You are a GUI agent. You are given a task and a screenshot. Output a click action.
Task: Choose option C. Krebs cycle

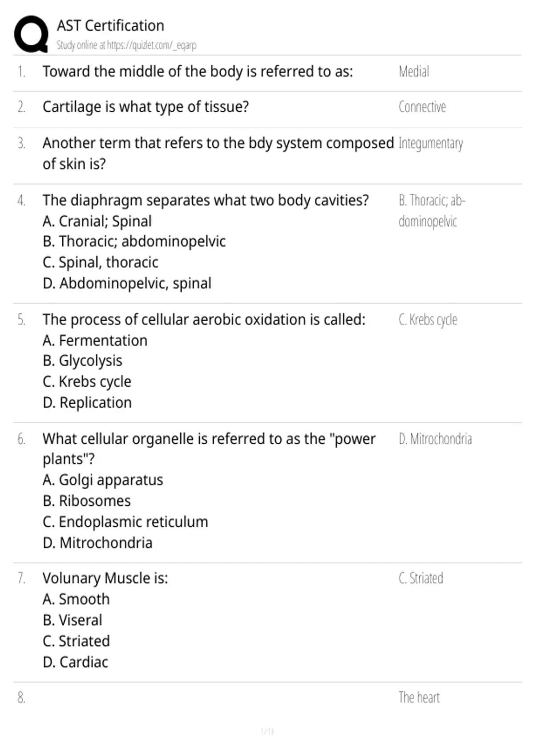87,382
